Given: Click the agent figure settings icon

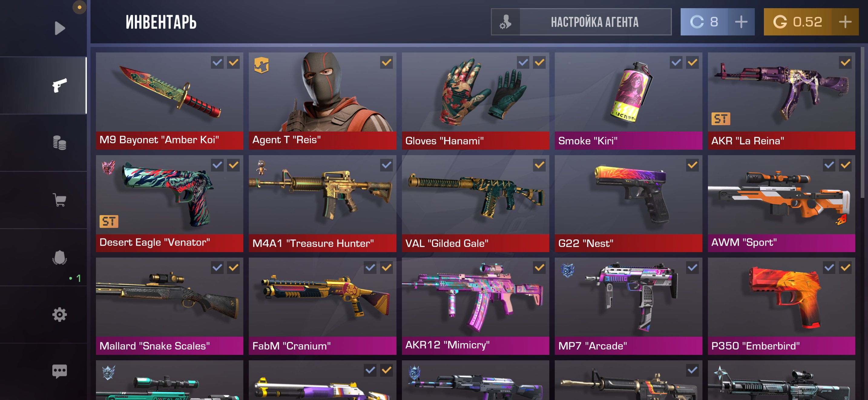Looking at the screenshot, I should coord(505,22).
